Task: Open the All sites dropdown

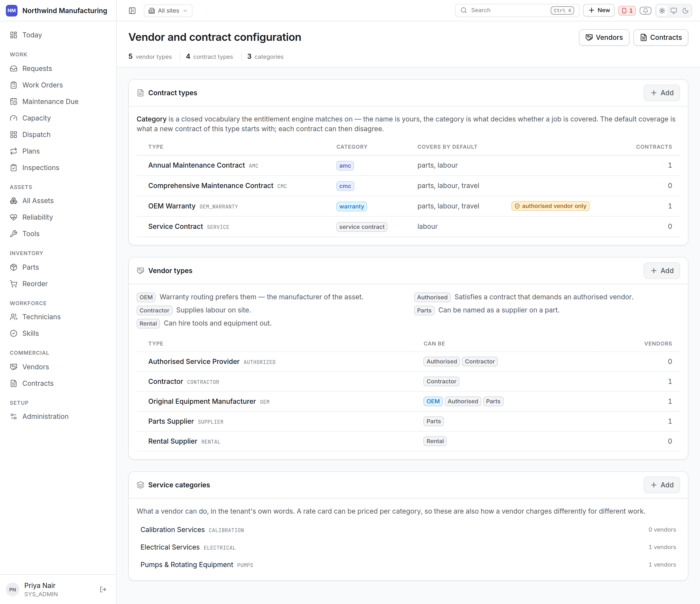Action: [168, 11]
